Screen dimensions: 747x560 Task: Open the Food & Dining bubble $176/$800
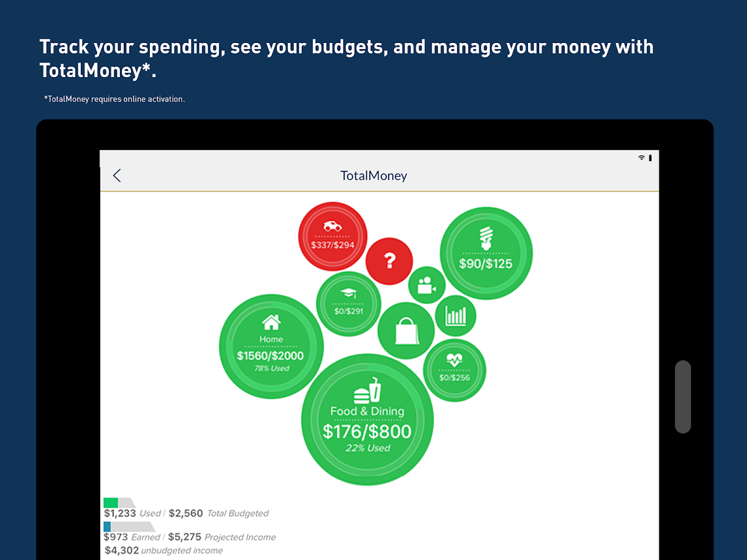click(368, 420)
